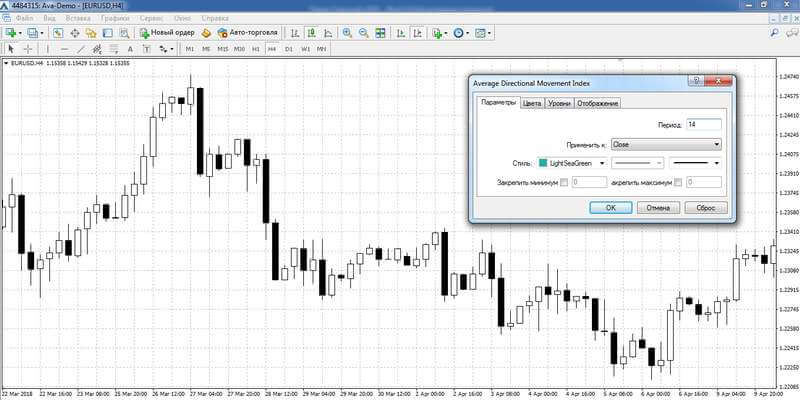Zoom out on the chart

[x=364, y=33]
